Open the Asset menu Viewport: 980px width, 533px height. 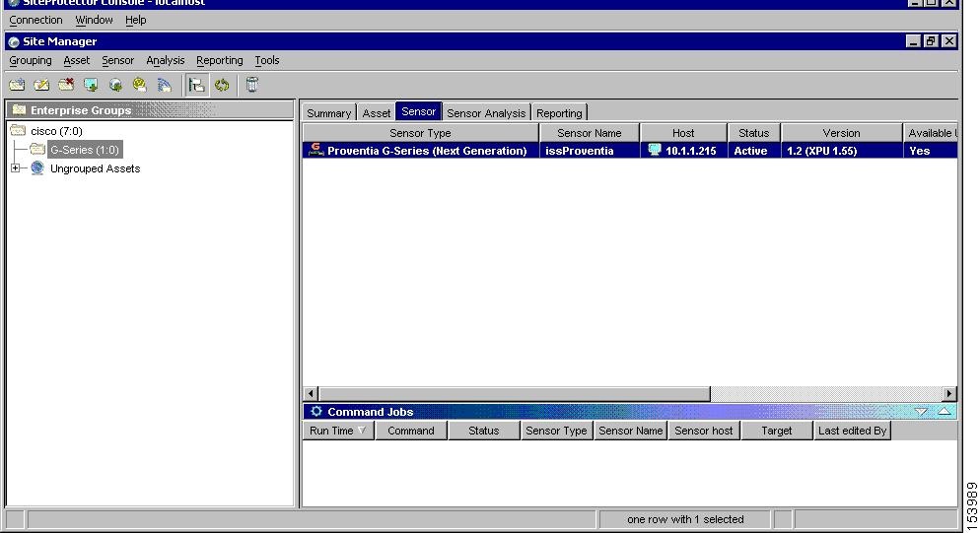click(x=76, y=61)
